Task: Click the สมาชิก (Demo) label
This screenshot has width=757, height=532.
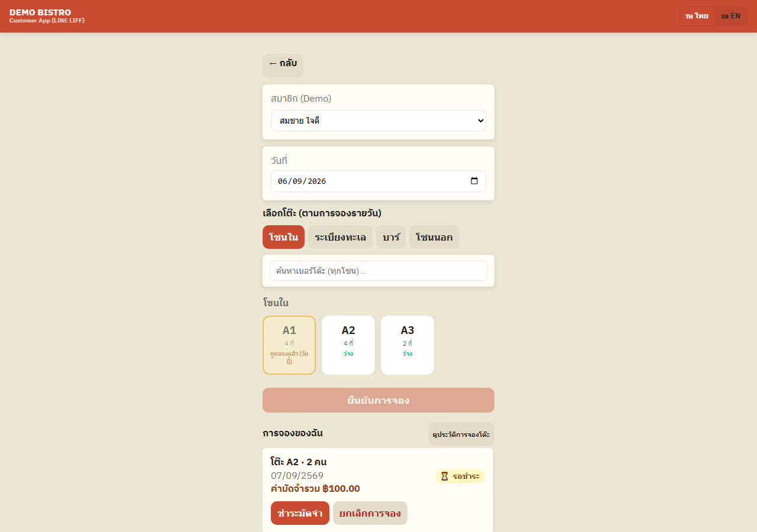Action: click(301, 99)
